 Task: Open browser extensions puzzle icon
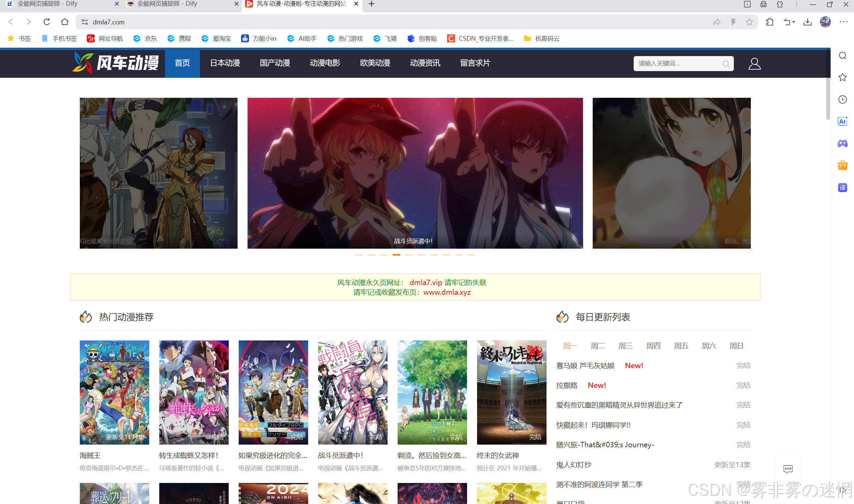(x=770, y=22)
